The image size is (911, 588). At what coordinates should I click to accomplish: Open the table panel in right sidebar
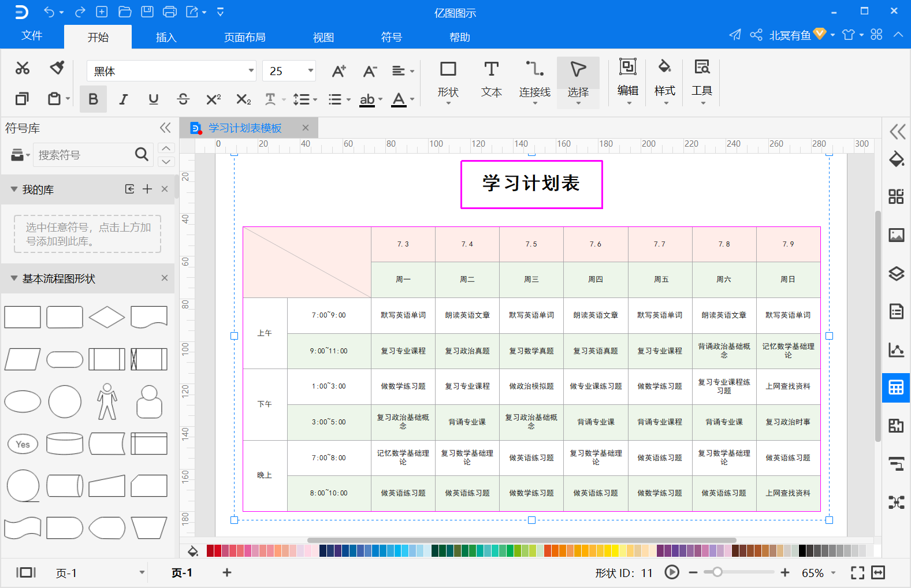(x=896, y=388)
